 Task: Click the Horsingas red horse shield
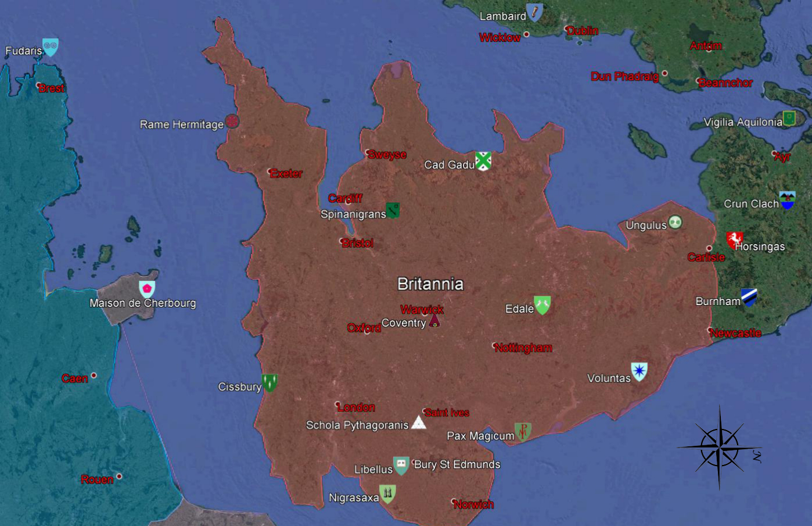(x=735, y=239)
